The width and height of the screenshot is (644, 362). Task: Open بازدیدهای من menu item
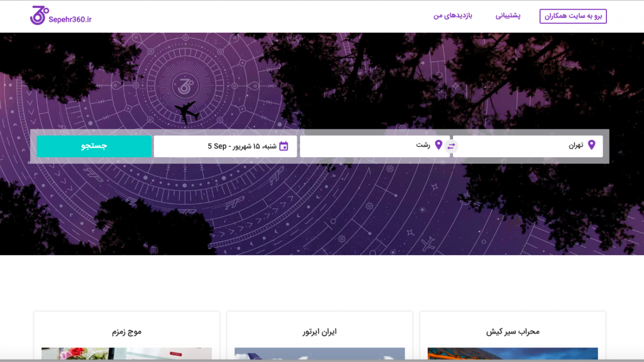pyautogui.click(x=453, y=16)
